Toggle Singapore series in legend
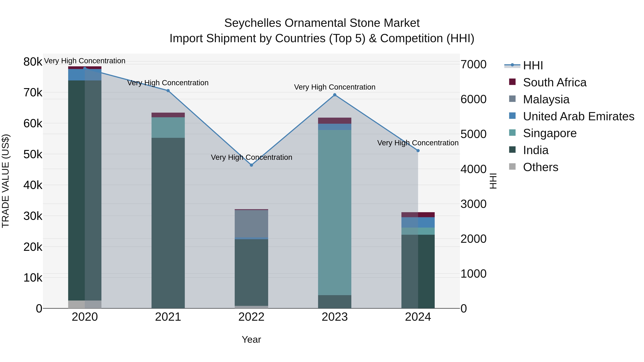 click(543, 133)
